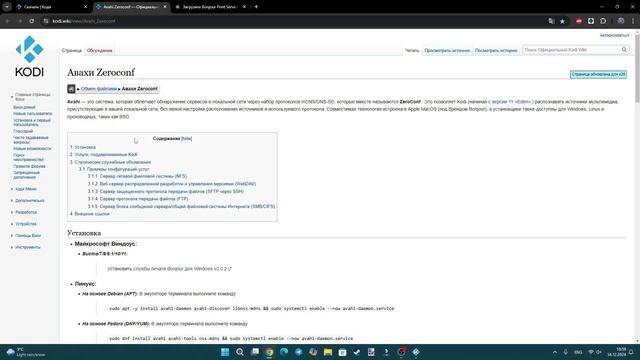Open the Kodi app icon in the taskbar
This screenshot has width=640, height=360.
416,352
